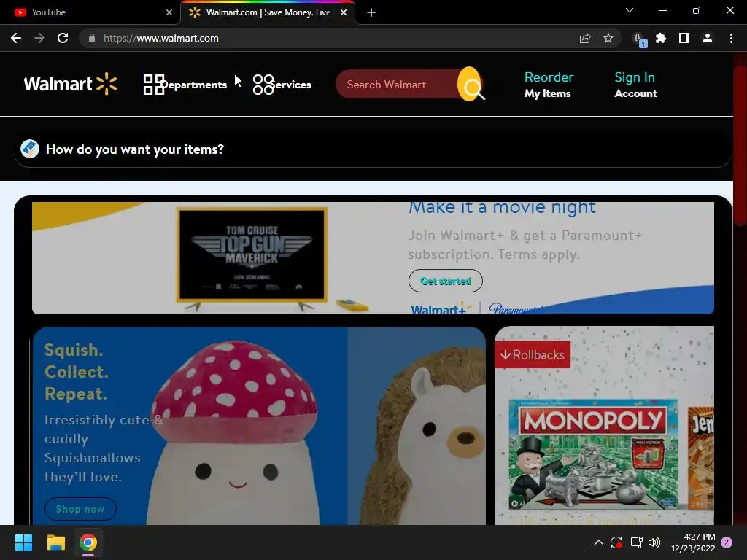Click the address bar URL
Image resolution: width=747 pixels, height=560 pixels.
point(161,38)
